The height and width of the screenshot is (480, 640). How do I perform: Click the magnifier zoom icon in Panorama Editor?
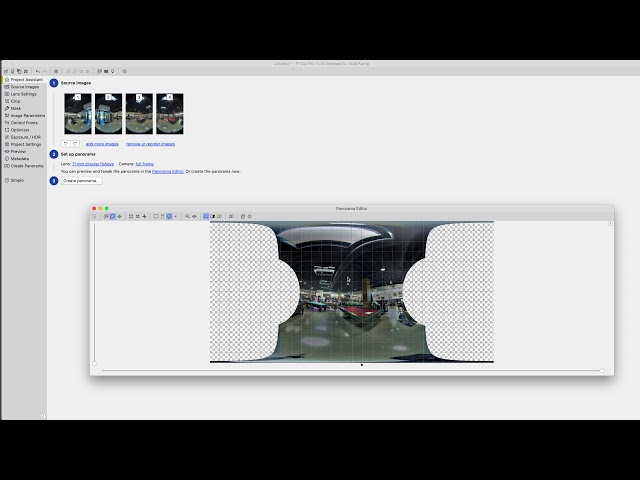(x=187, y=216)
